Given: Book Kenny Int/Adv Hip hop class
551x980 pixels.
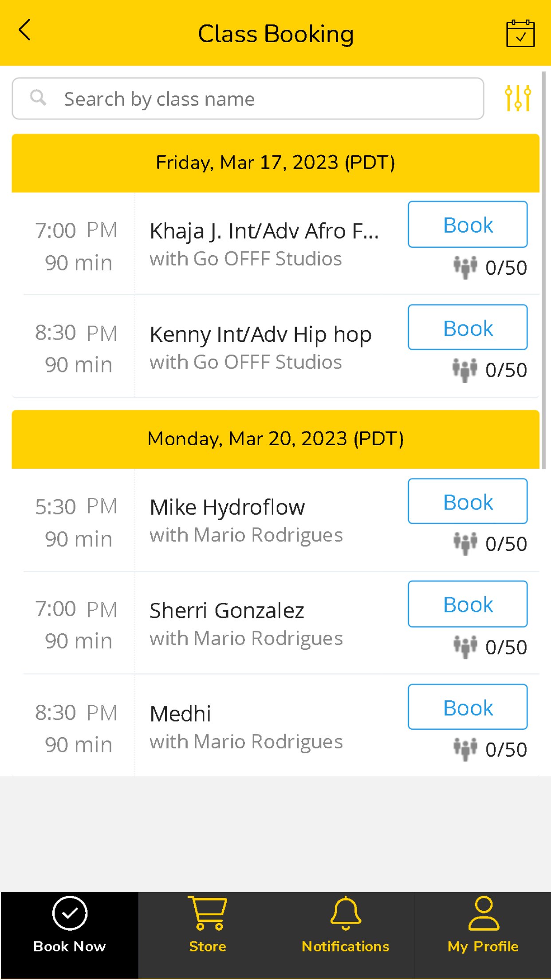Looking at the screenshot, I should 468,328.
